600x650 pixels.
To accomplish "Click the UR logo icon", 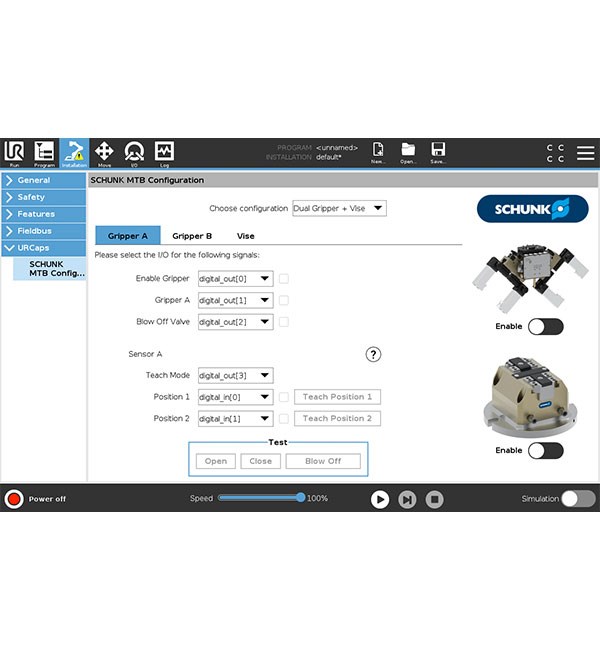I will pyautogui.click(x=14, y=152).
